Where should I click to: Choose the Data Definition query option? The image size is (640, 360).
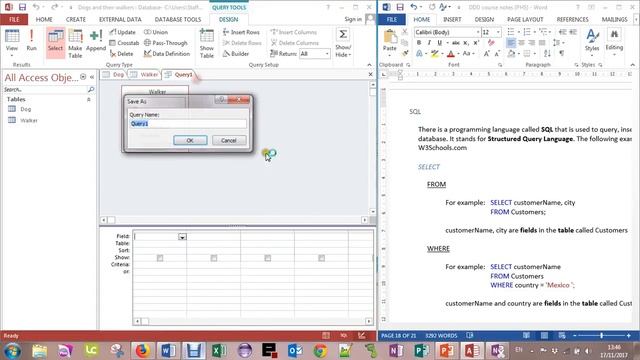click(167, 53)
